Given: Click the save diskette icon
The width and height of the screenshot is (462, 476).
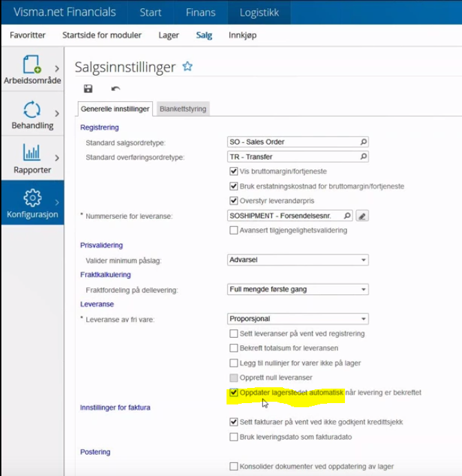Looking at the screenshot, I should click(x=88, y=89).
